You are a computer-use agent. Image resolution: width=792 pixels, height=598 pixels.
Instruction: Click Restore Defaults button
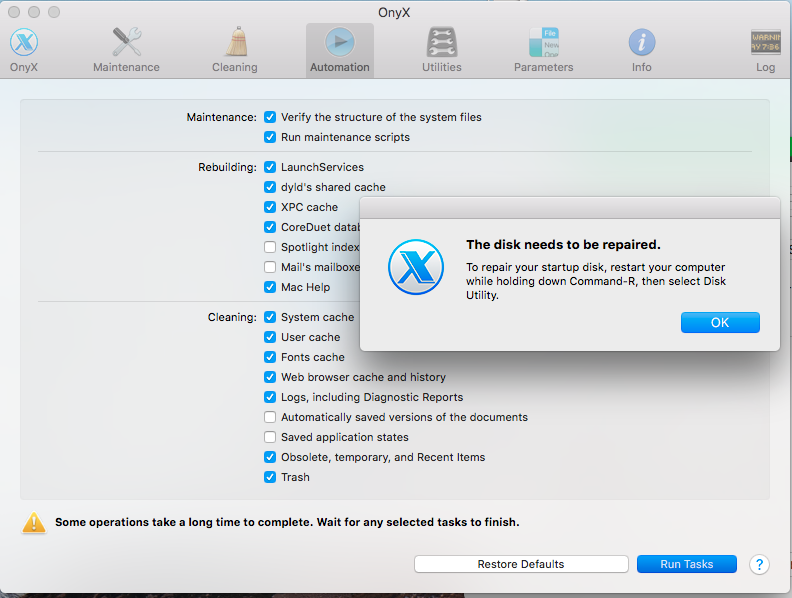521,564
